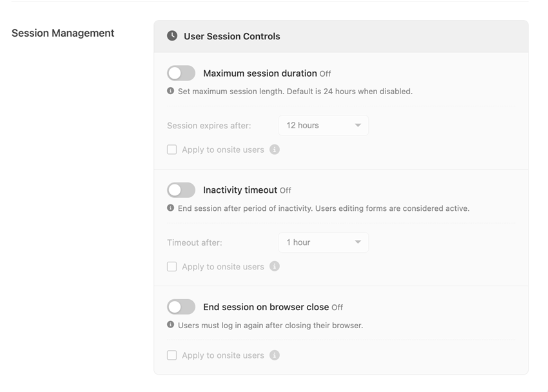Click info icon before 'Set maximum session length'
The width and height of the screenshot is (548, 392).
[x=171, y=91]
